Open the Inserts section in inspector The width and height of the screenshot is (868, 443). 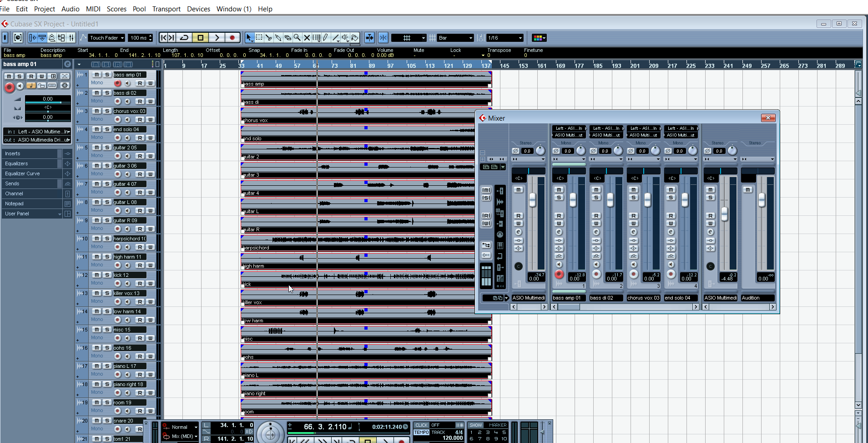(x=32, y=153)
